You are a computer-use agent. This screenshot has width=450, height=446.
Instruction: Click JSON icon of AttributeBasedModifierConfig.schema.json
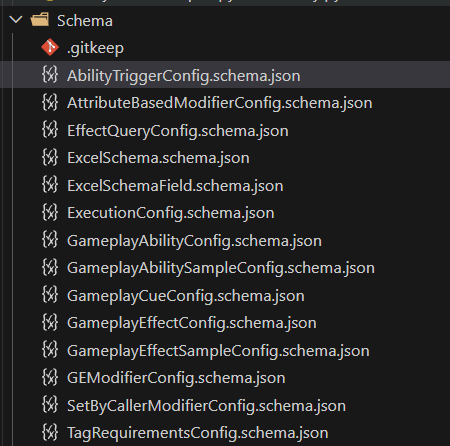click(x=50, y=102)
